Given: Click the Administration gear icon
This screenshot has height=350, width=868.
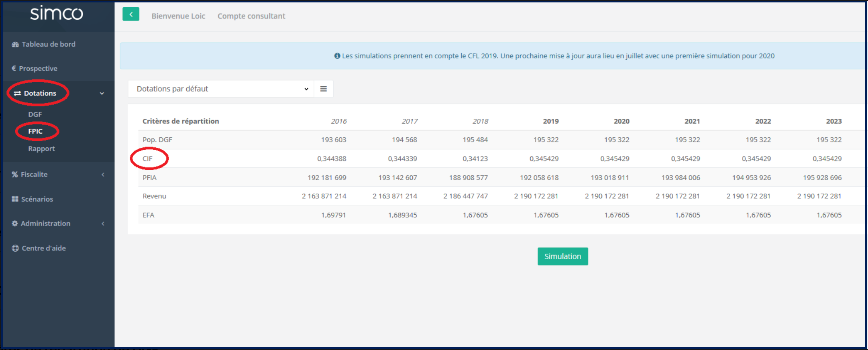Looking at the screenshot, I should coord(15,224).
